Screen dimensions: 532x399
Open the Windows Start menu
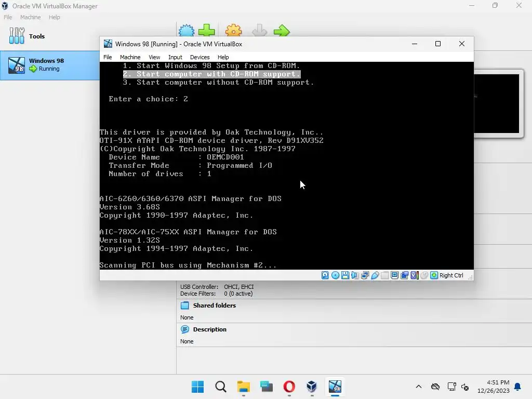[197, 387]
